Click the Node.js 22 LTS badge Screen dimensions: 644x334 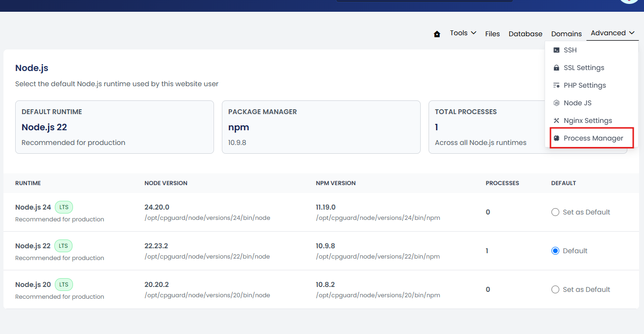pyautogui.click(x=64, y=246)
